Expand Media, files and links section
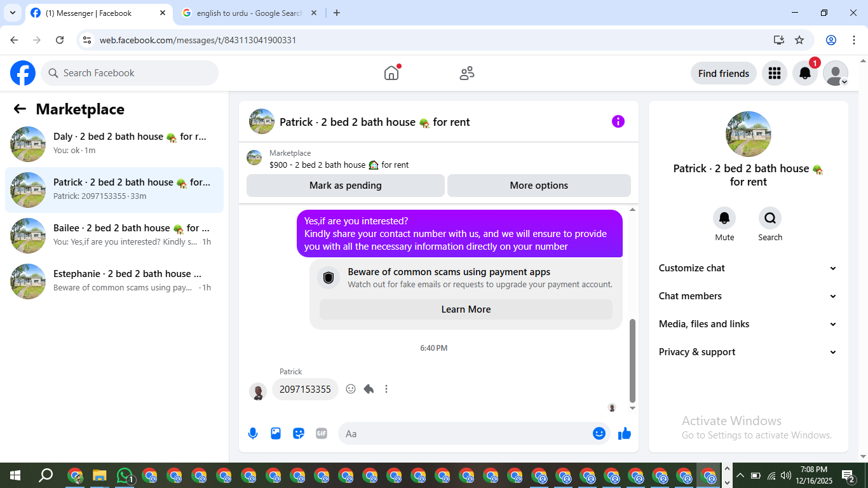 click(748, 324)
